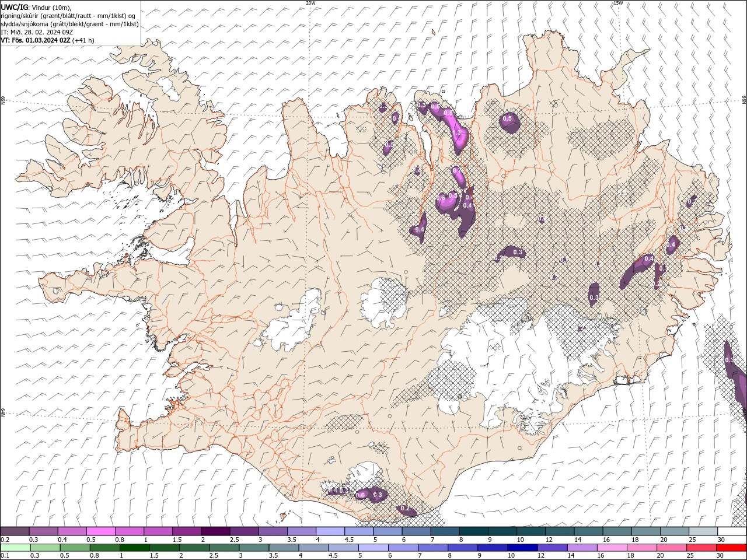Choose bottom-row legend swatch starting at 4
This screenshot has height=560, width=747.
click(313, 548)
